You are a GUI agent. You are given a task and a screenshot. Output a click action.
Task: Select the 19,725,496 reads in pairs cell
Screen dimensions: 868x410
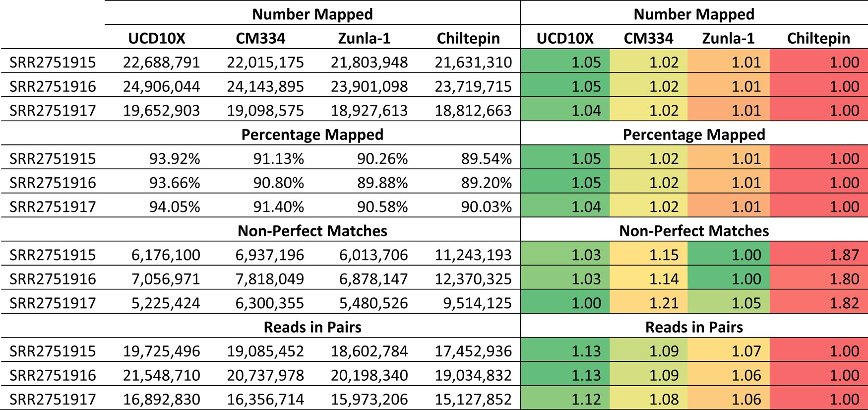coord(161,351)
